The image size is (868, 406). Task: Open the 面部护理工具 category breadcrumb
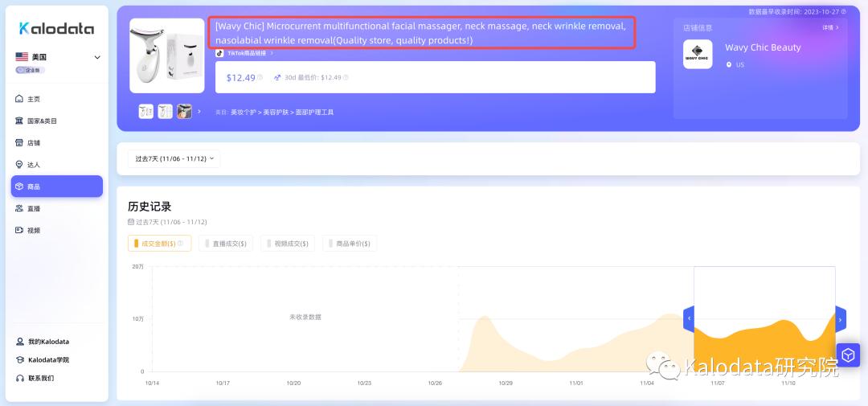(x=316, y=112)
